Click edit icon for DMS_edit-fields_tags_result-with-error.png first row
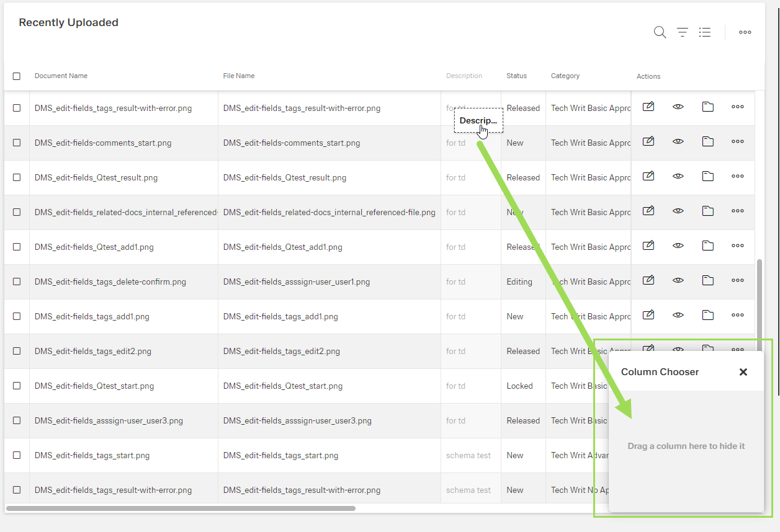Image resolution: width=780 pixels, height=532 pixels. (x=648, y=107)
